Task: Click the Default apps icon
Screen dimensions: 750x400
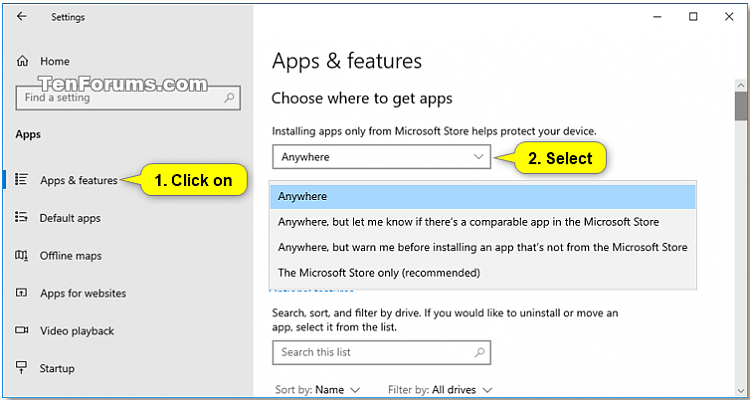Action: coord(21,217)
